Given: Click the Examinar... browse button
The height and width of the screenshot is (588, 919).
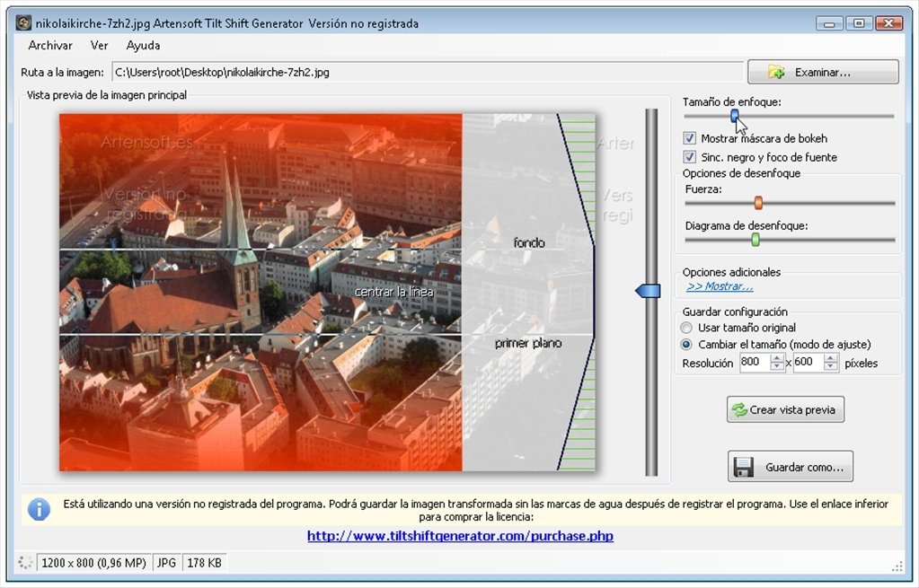Looking at the screenshot, I should click(823, 72).
